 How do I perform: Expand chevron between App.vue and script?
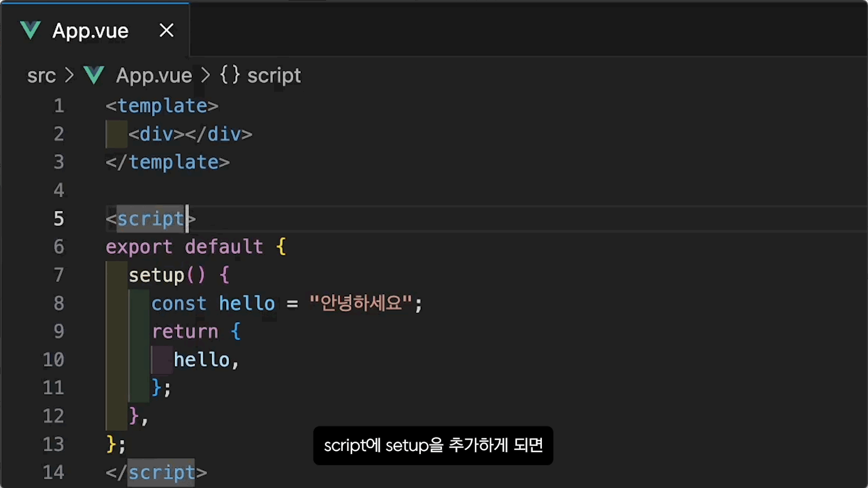point(205,75)
